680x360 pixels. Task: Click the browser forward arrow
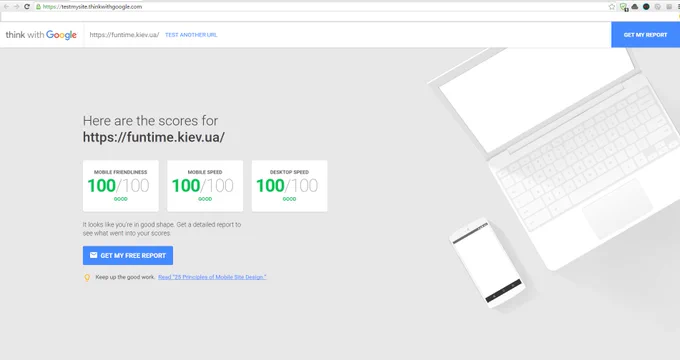[x=16, y=7]
